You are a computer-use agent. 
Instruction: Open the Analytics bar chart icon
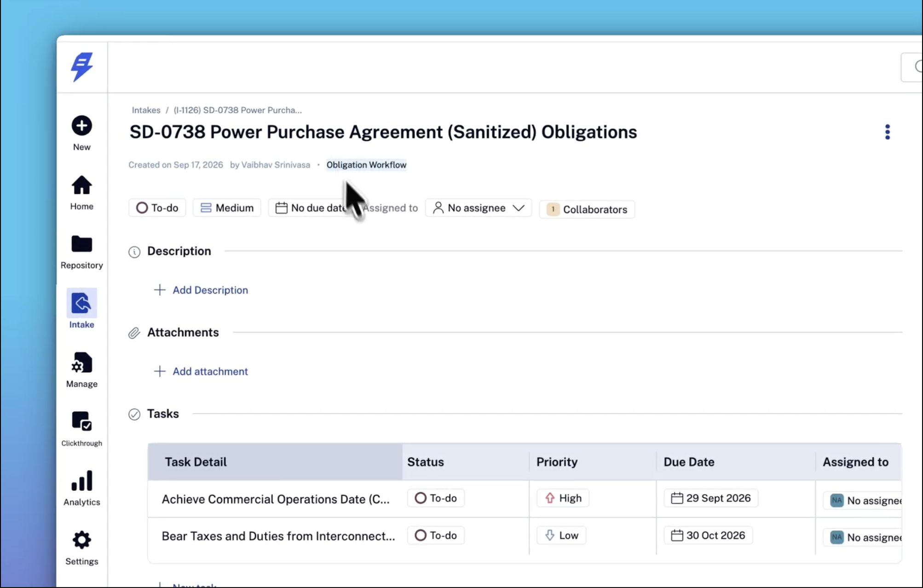[x=81, y=481]
